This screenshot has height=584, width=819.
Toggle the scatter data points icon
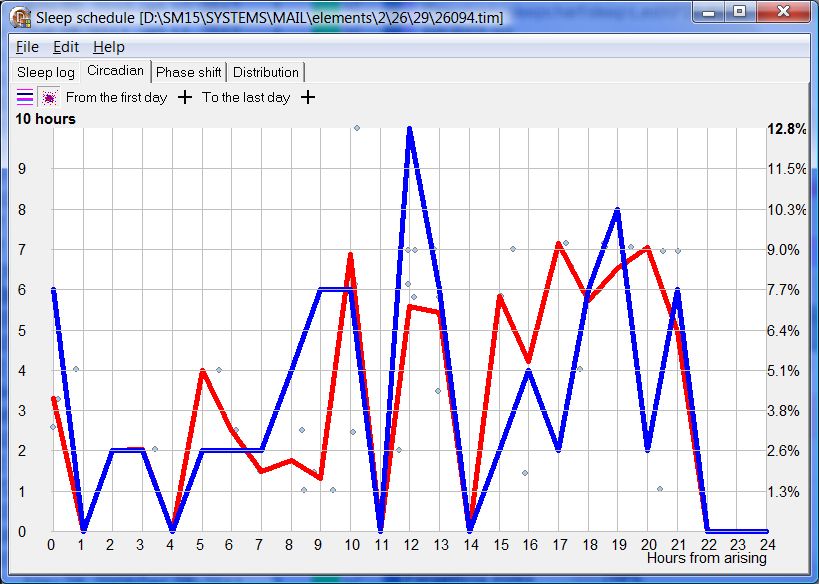pyautogui.click(x=48, y=97)
